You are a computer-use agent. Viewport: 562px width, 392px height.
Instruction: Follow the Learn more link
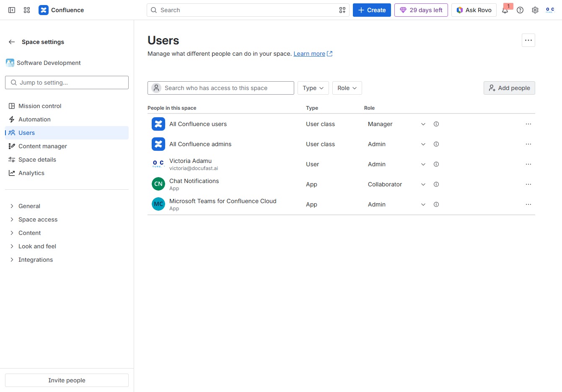[313, 54]
